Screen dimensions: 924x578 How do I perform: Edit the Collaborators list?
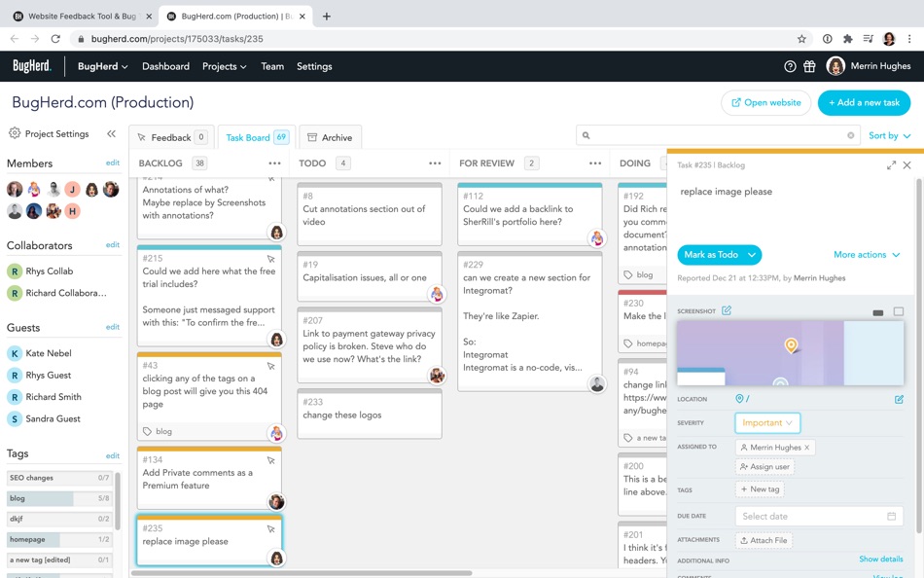113,245
